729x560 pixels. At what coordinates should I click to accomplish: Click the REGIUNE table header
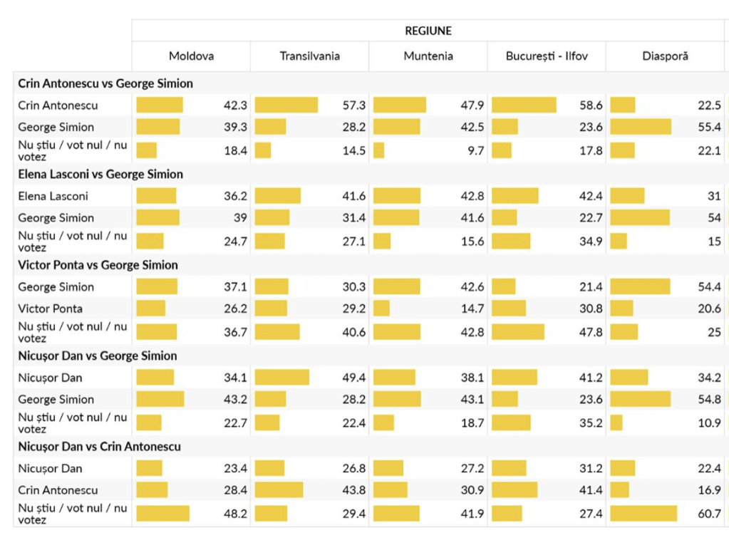pyautogui.click(x=428, y=31)
